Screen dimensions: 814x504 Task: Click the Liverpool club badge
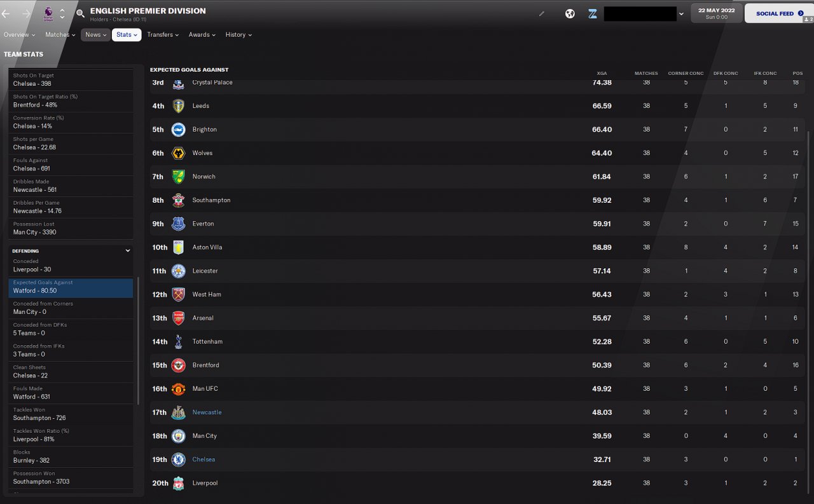pos(178,483)
